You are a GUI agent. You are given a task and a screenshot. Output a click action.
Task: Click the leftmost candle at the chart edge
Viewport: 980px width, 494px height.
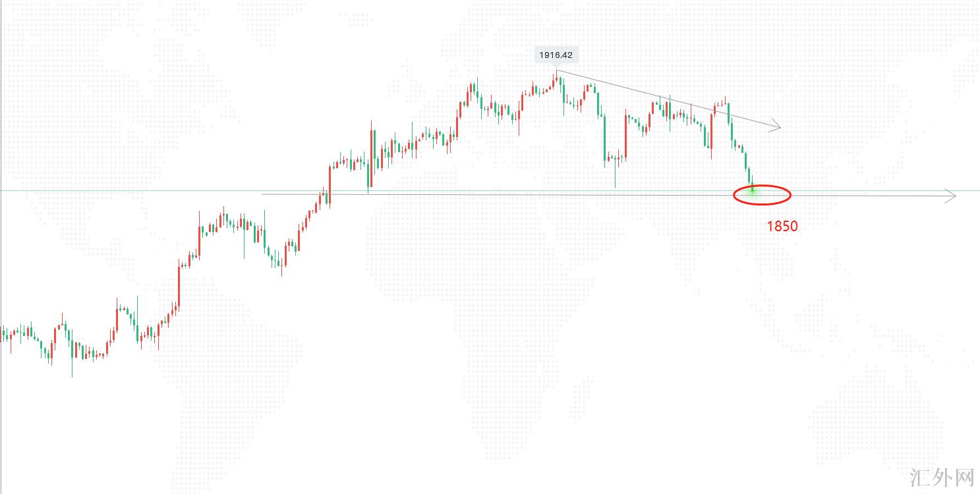pyautogui.click(x=2, y=333)
